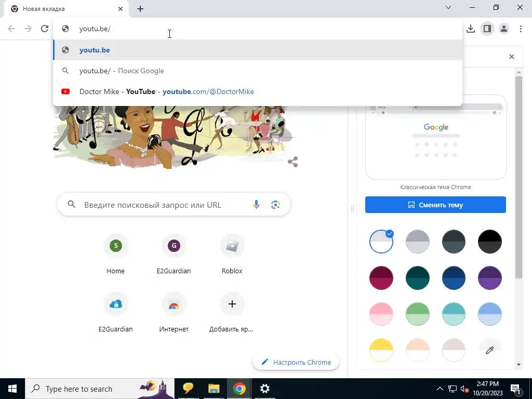Click the Сменить тему button

(436, 205)
